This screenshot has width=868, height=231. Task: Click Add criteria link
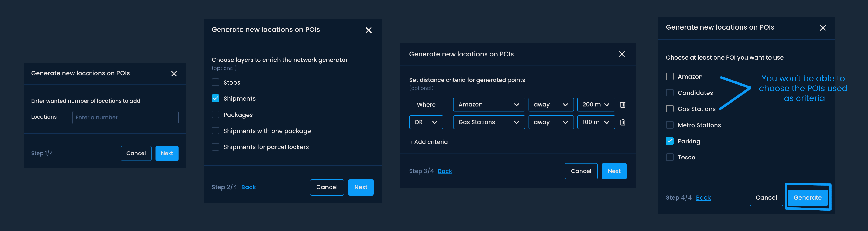[429, 142]
